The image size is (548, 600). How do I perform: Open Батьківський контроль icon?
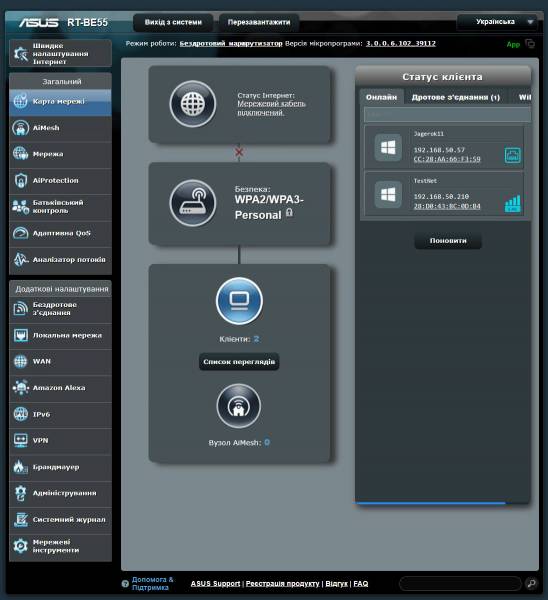tap(21, 207)
